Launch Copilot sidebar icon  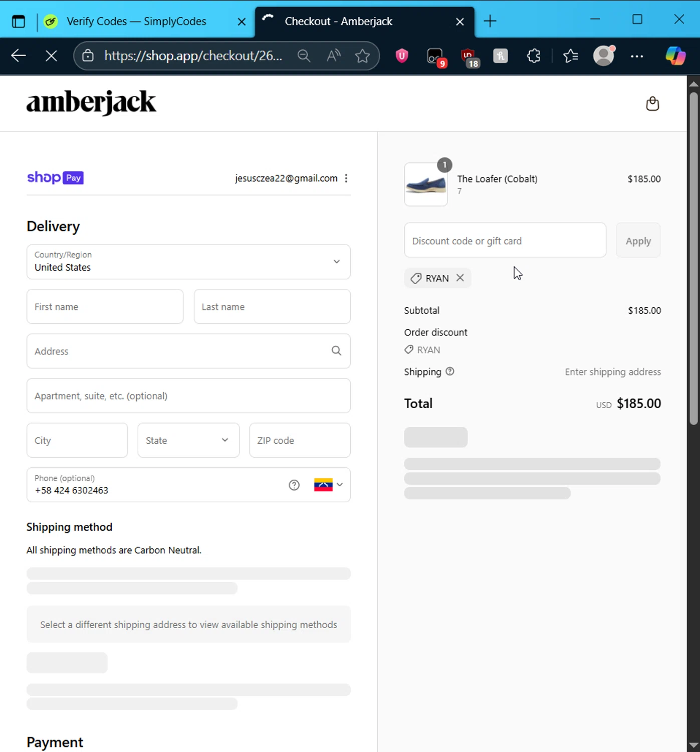[675, 56]
